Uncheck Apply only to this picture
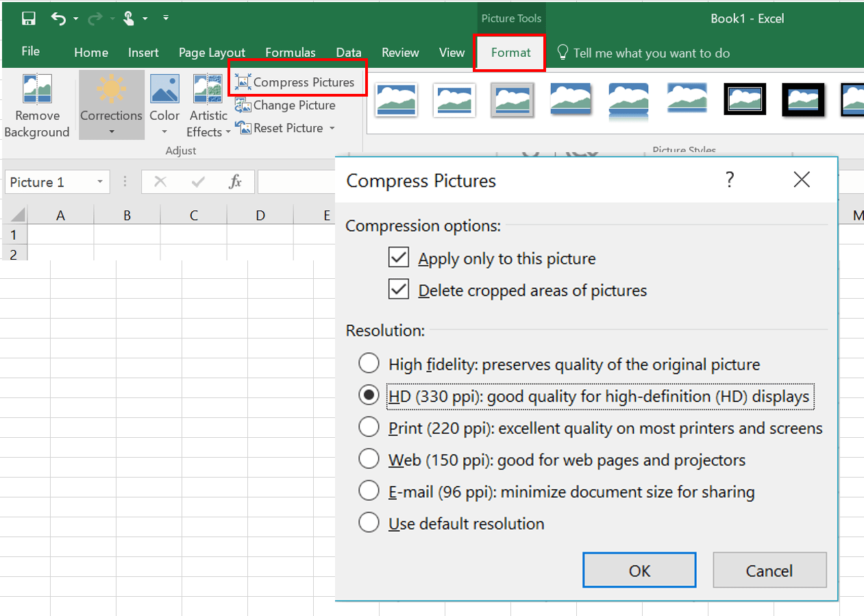Image resolution: width=864 pixels, height=616 pixels. (398, 257)
